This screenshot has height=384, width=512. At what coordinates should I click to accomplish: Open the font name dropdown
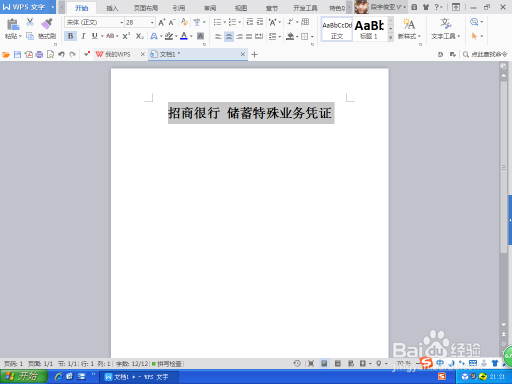pyautogui.click(x=122, y=22)
